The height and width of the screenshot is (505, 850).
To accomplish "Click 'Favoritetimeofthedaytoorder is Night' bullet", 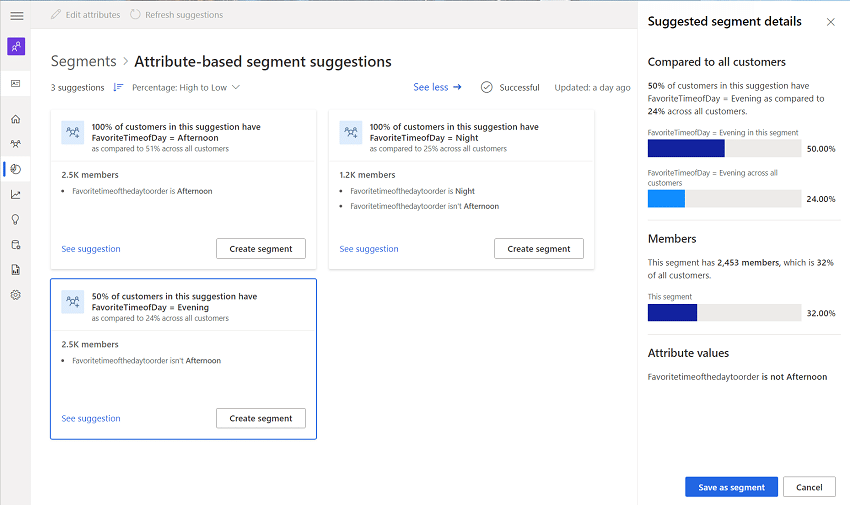I will point(413,191).
